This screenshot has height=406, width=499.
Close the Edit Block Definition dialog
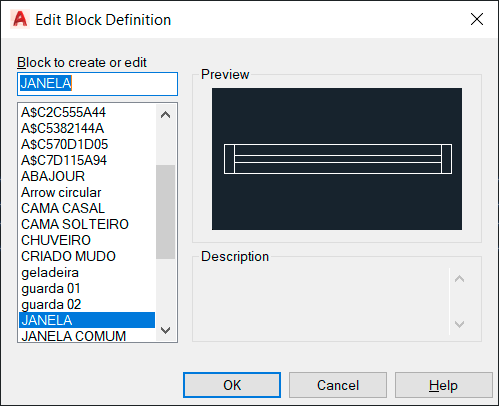[477, 19]
